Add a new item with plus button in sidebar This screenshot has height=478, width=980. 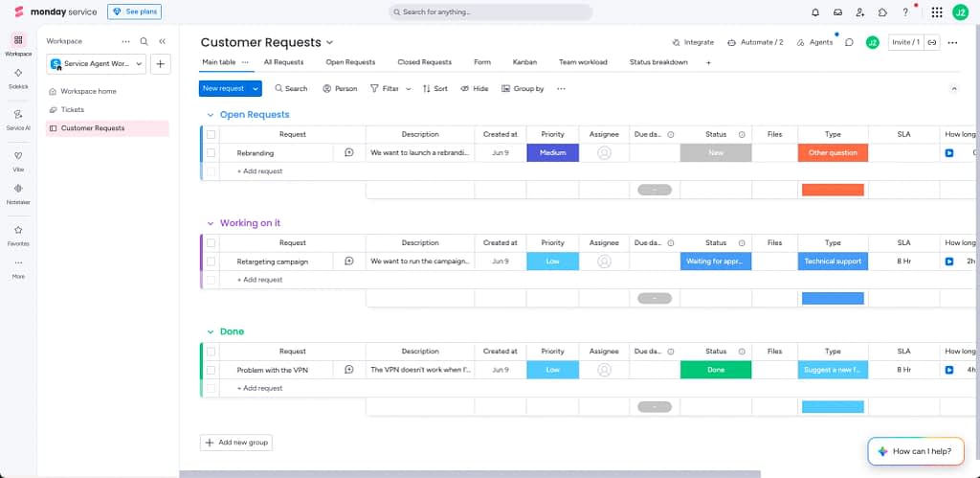pyautogui.click(x=161, y=64)
